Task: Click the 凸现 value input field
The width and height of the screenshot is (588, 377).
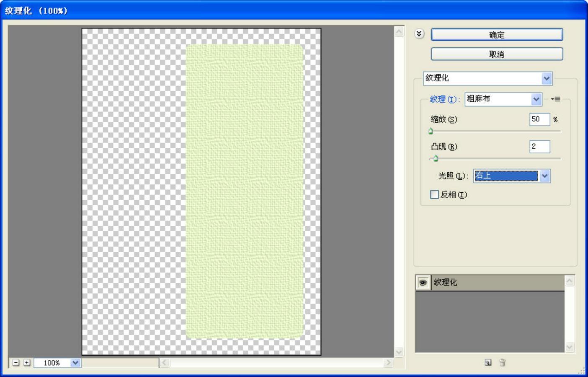Action: (x=539, y=147)
